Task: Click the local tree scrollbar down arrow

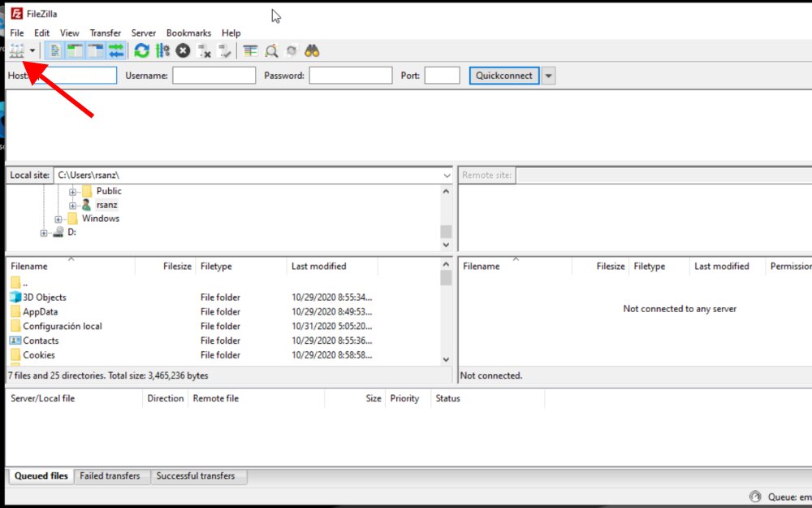Action: click(446, 245)
